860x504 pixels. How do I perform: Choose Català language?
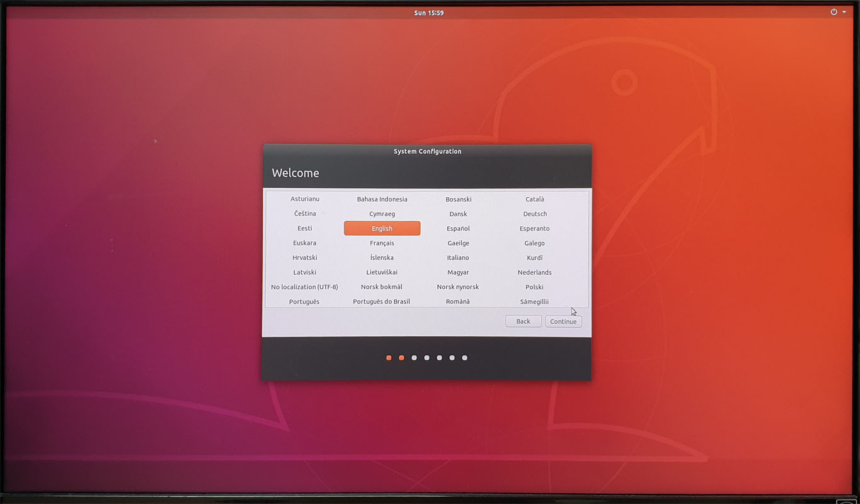[535, 199]
